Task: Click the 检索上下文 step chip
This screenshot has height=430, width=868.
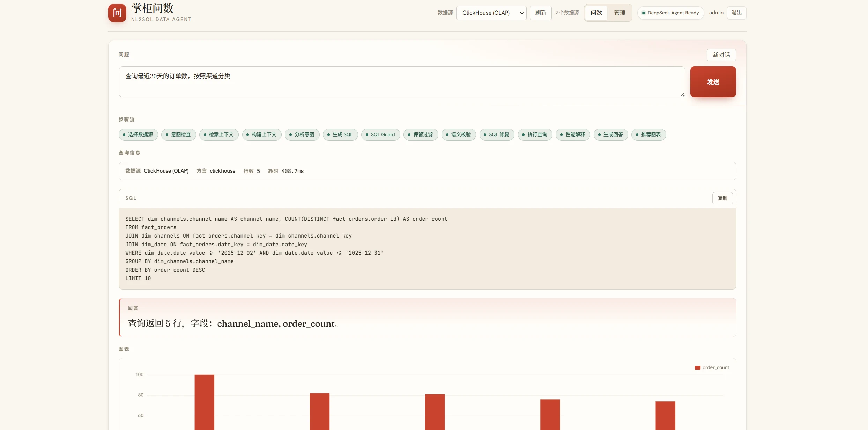Action: (x=219, y=134)
